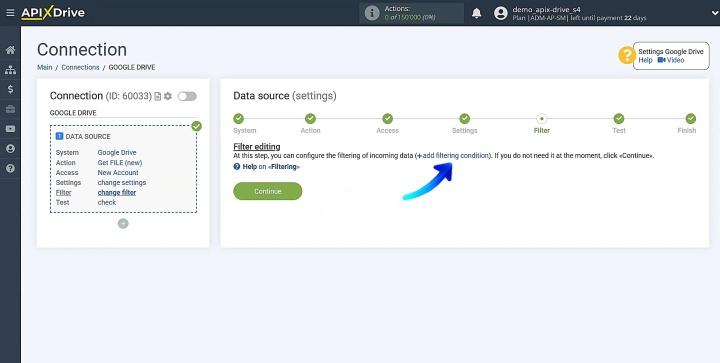The height and width of the screenshot is (363, 720).
Task: Expand the account dropdown chevron
Action: click(x=714, y=13)
